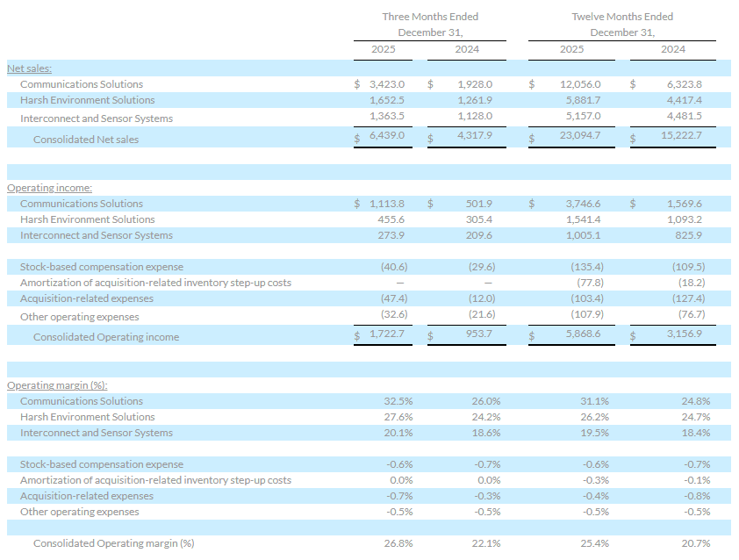Select "Communications Solutions" under Operating margin
The height and width of the screenshot is (560, 739).
click(82, 401)
